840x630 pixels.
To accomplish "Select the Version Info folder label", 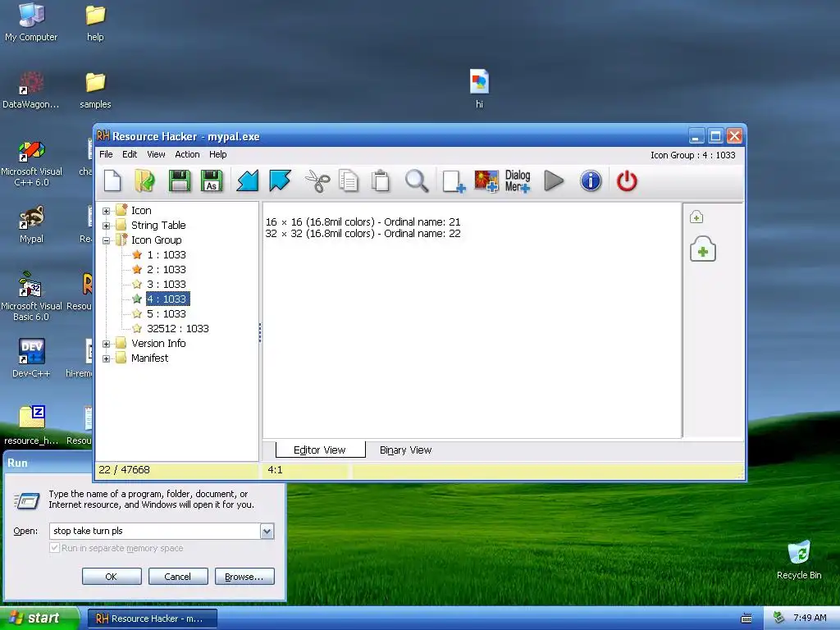I will (158, 344).
